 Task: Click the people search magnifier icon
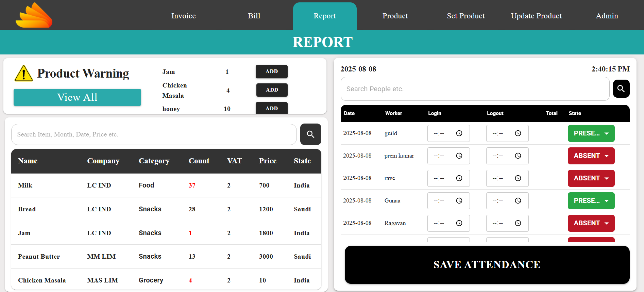tap(621, 89)
